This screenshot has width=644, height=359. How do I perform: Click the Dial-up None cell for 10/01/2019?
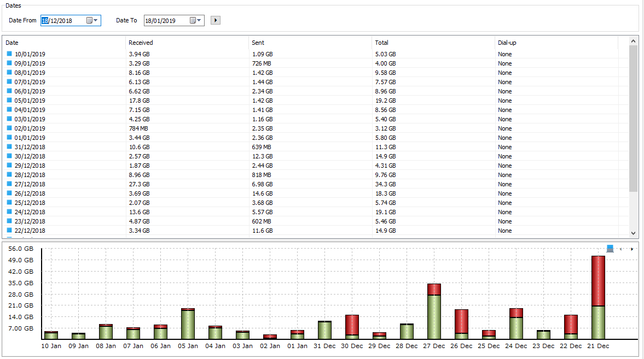pyautogui.click(x=505, y=54)
